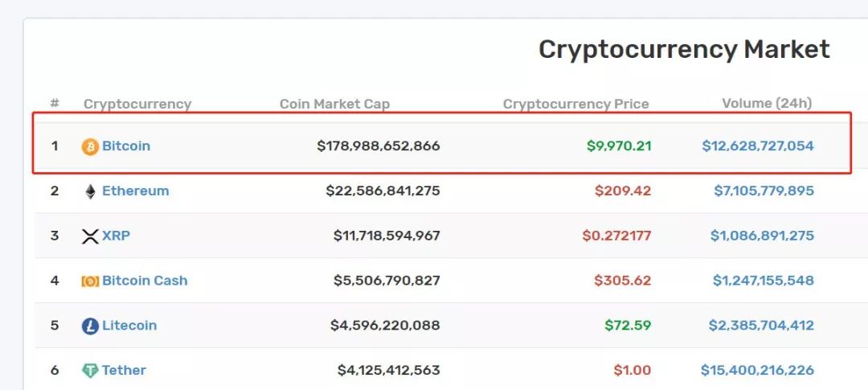This screenshot has height=390, width=868.
Task: Click the orange Bitcoin logo icon
Action: pos(90,147)
